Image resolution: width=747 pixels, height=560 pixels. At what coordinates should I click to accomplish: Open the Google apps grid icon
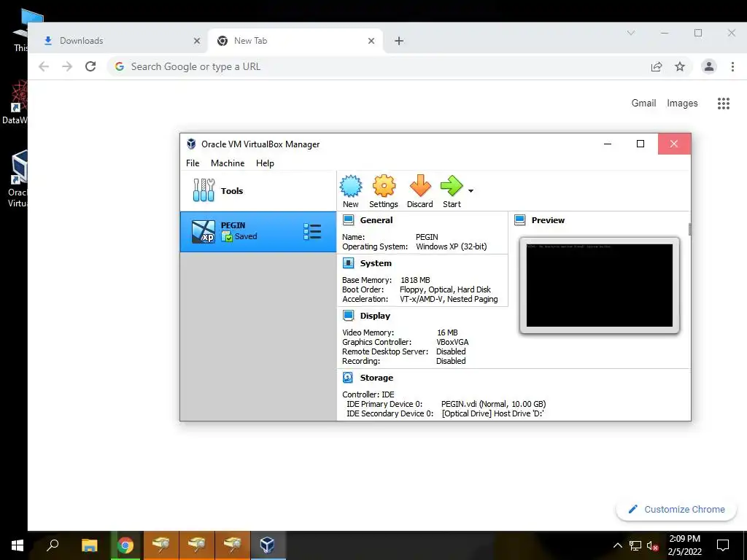click(x=724, y=104)
